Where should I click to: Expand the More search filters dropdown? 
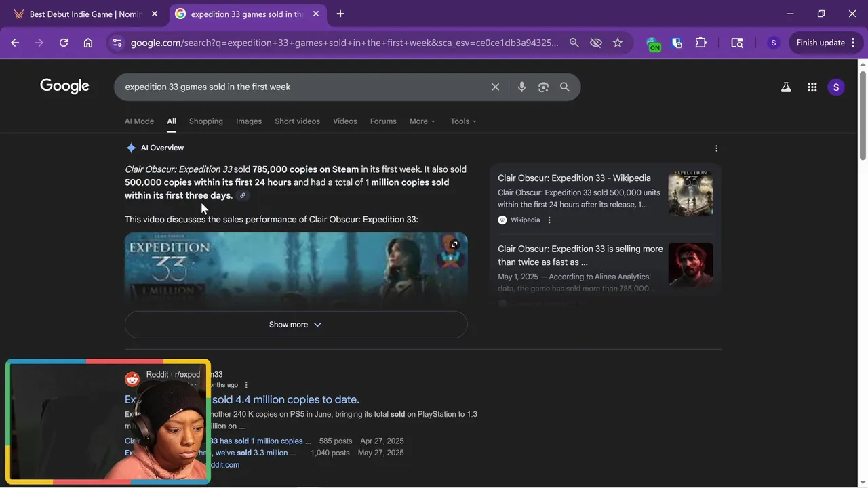pyautogui.click(x=422, y=121)
